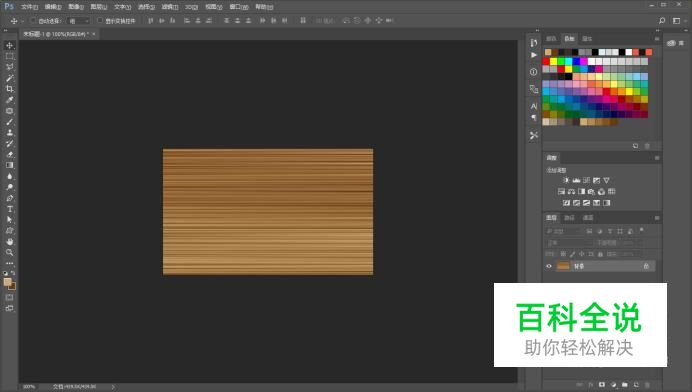Select the Brush tool

pos(9,121)
